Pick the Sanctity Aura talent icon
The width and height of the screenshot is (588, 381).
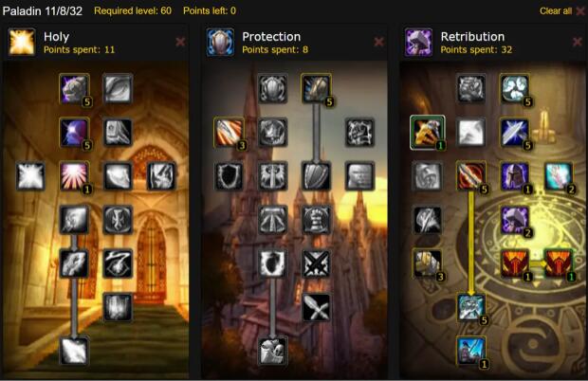[x=515, y=263]
